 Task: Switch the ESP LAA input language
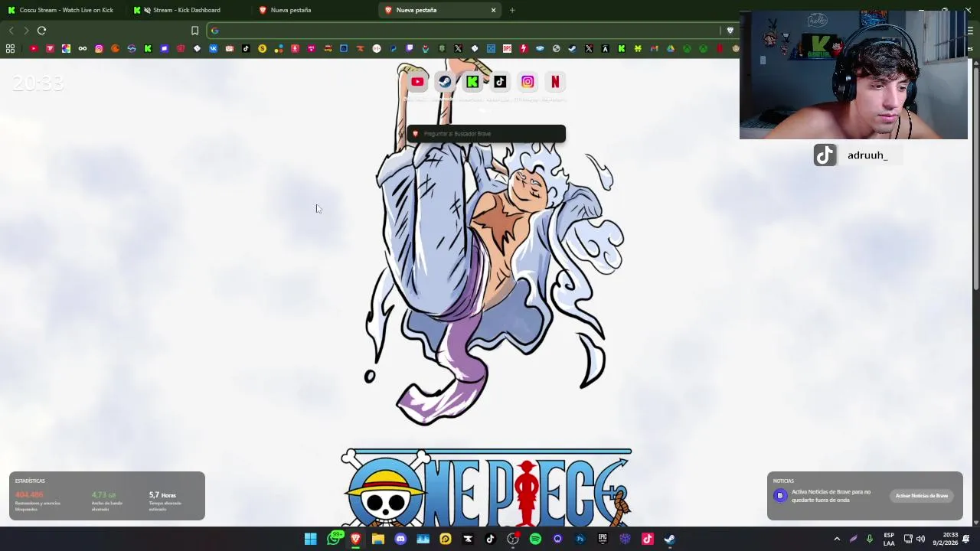pyautogui.click(x=889, y=539)
